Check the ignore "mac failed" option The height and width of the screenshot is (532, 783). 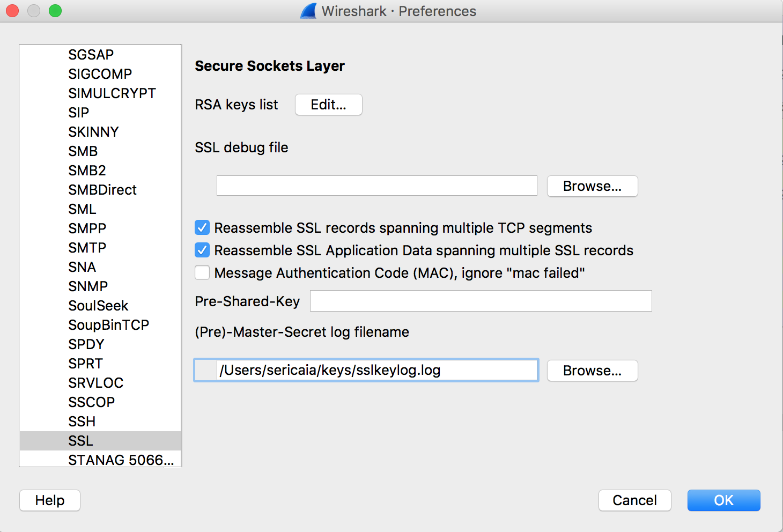tap(202, 273)
